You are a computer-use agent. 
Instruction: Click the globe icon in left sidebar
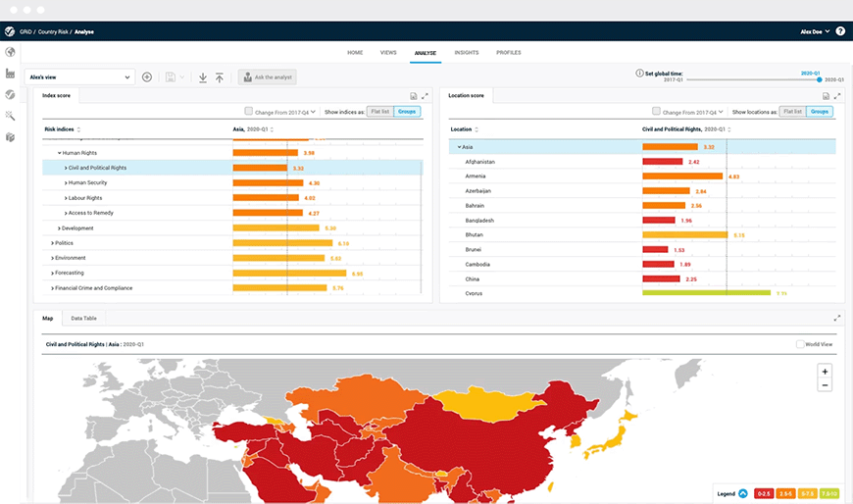coord(10,52)
